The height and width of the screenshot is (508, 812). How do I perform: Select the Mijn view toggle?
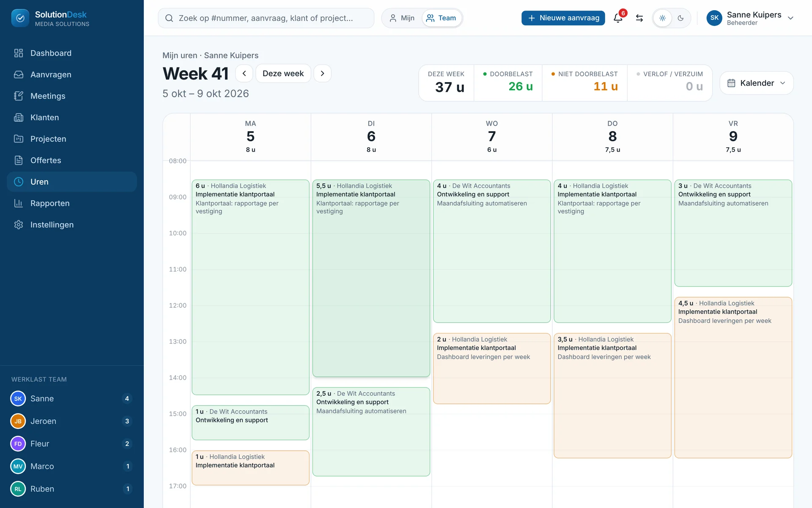pyautogui.click(x=402, y=18)
